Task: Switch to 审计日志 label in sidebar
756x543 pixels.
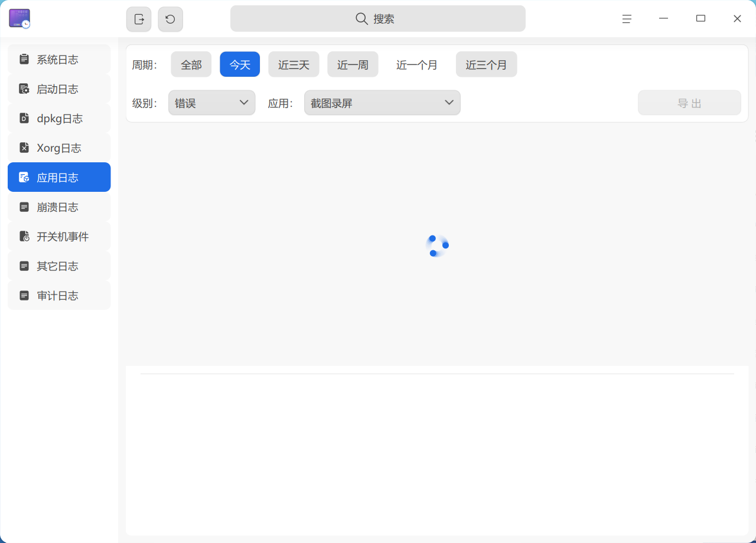Action: pyautogui.click(x=57, y=296)
